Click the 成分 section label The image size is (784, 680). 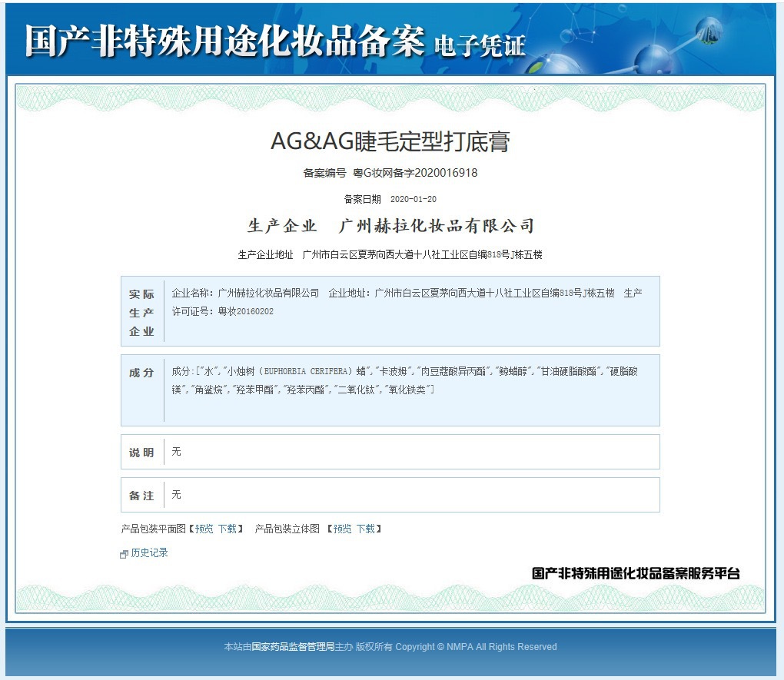(141, 373)
